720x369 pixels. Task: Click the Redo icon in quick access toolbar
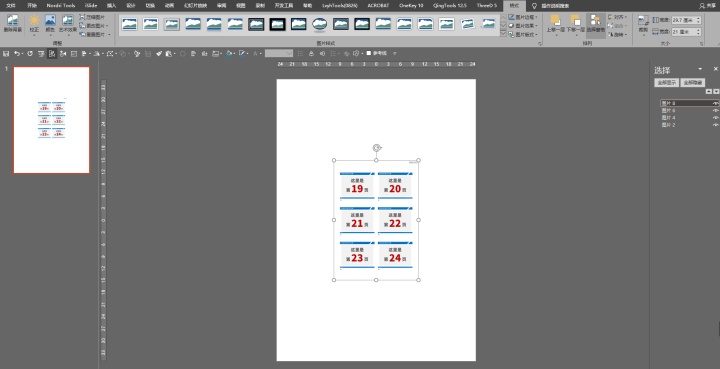pyautogui.click(x=30, y=54)
